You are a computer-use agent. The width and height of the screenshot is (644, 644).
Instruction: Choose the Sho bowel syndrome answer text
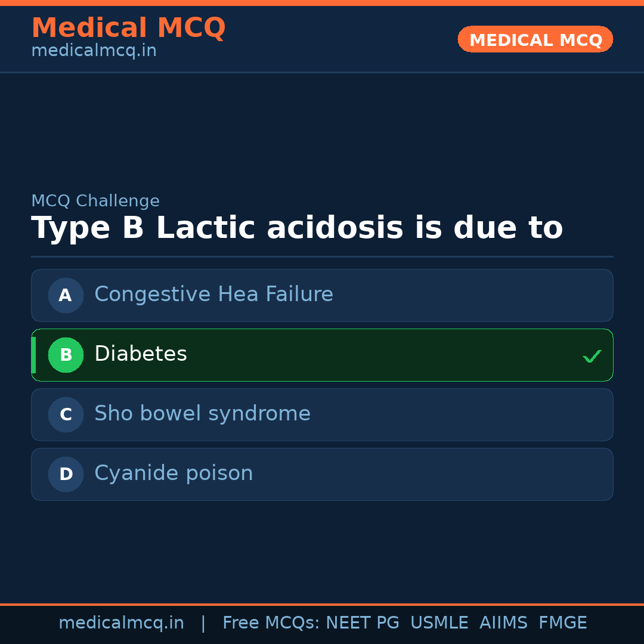pyautogui.click(x=202, y=414)
